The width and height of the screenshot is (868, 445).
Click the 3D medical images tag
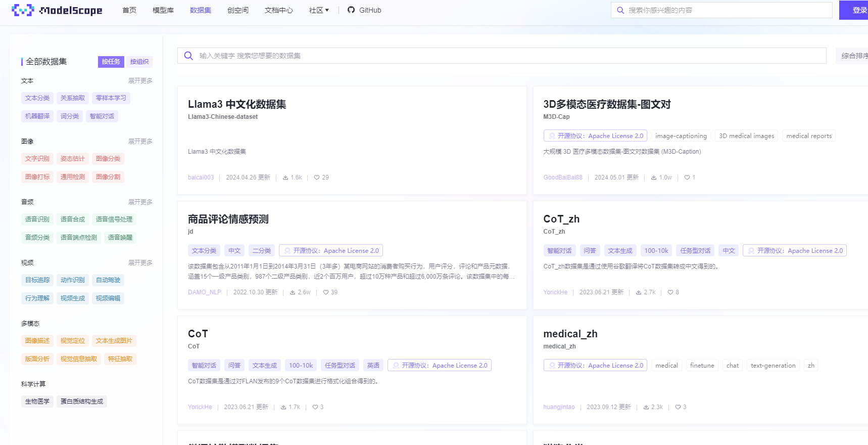point(747,136)
